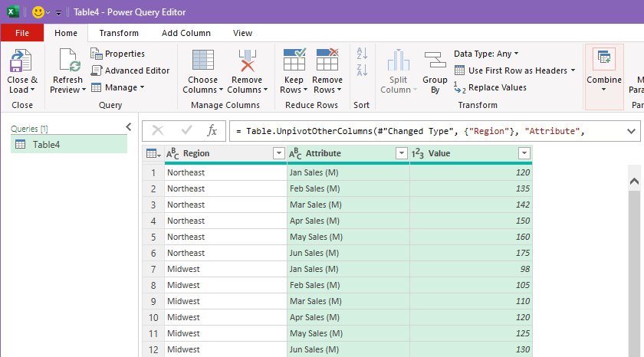The image size is (644, 357).
Task: Select Northeast cell in row 4
Action: [x=225, y=221]
